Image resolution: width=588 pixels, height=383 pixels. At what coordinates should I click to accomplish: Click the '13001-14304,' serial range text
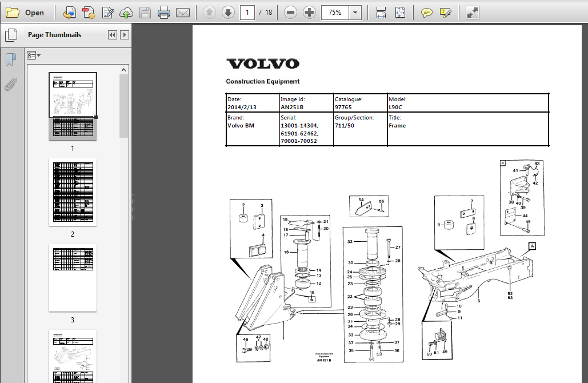pyautogui.click(x=299, y=125)
